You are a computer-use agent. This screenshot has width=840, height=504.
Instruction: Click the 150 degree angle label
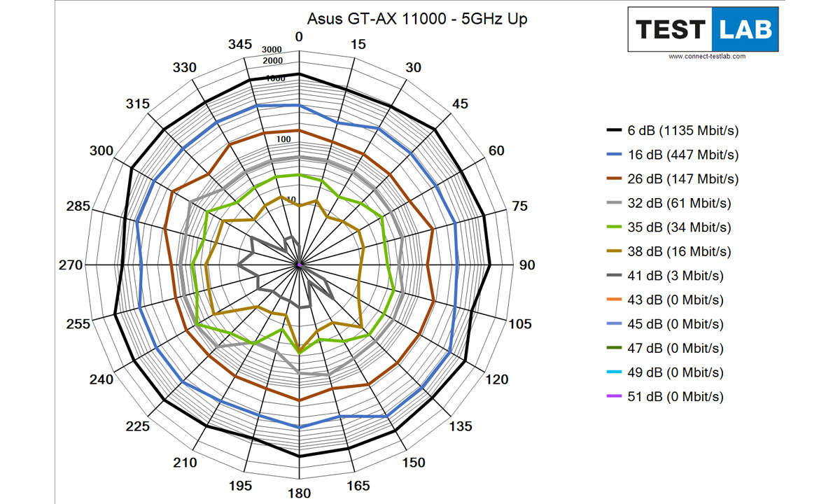point(413,463)
